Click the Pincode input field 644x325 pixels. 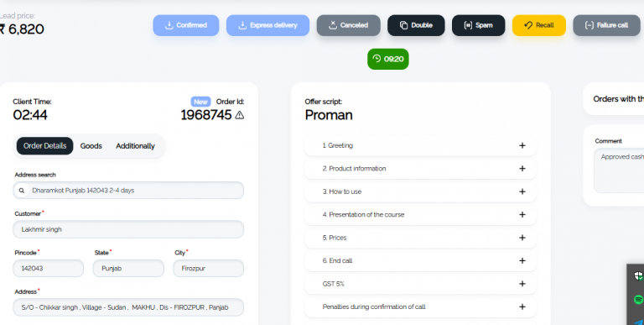[x=49, y=268]
